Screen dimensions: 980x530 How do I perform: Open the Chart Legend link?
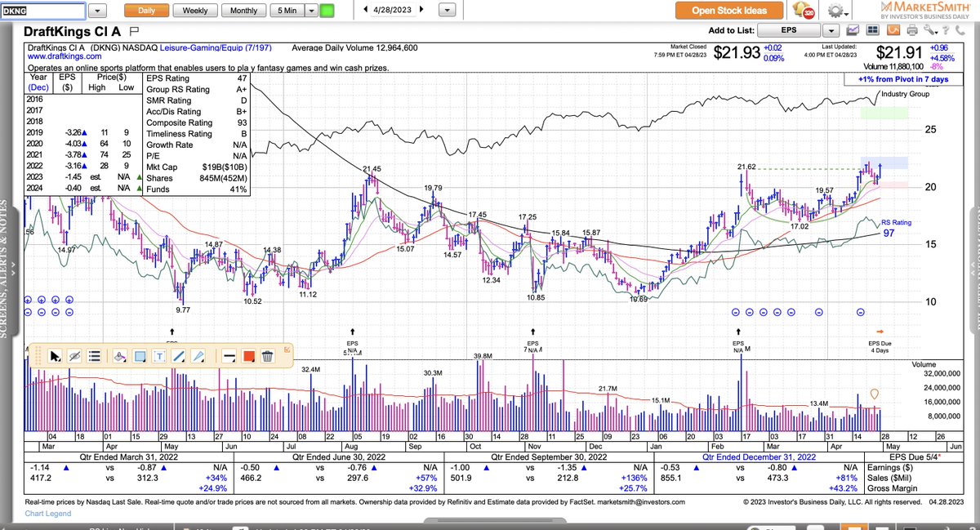coord(48,513)
